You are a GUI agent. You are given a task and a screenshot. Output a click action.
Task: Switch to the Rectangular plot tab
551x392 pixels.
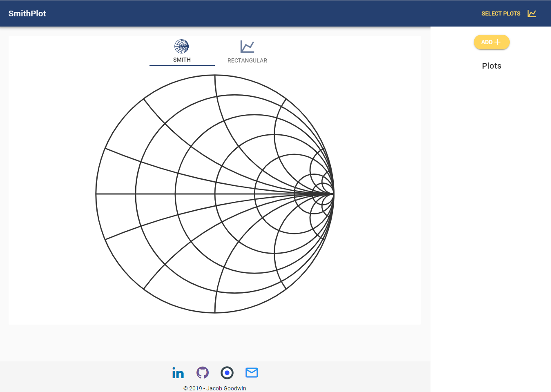coord(247,51)
